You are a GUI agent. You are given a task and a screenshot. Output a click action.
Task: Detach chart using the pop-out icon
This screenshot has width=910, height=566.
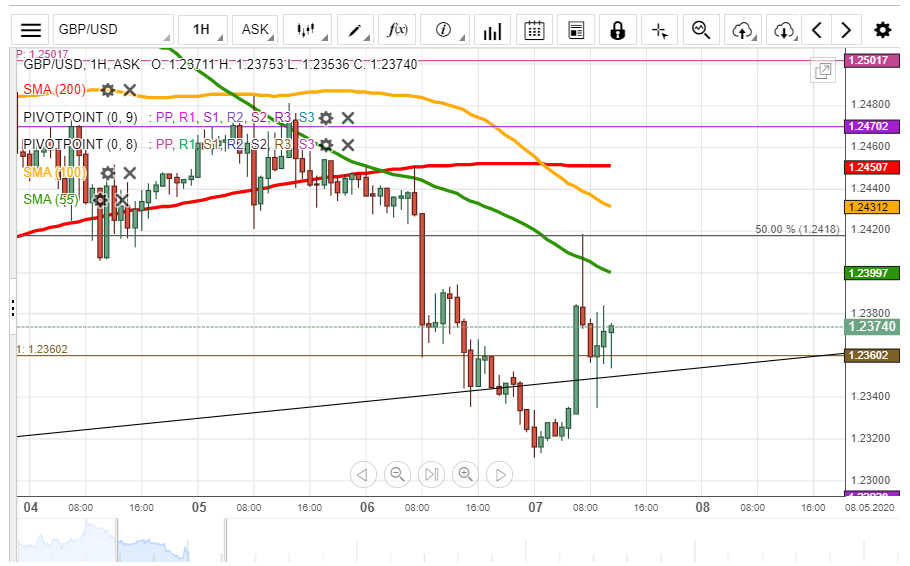pyautogui.click(x=823, y=71)
